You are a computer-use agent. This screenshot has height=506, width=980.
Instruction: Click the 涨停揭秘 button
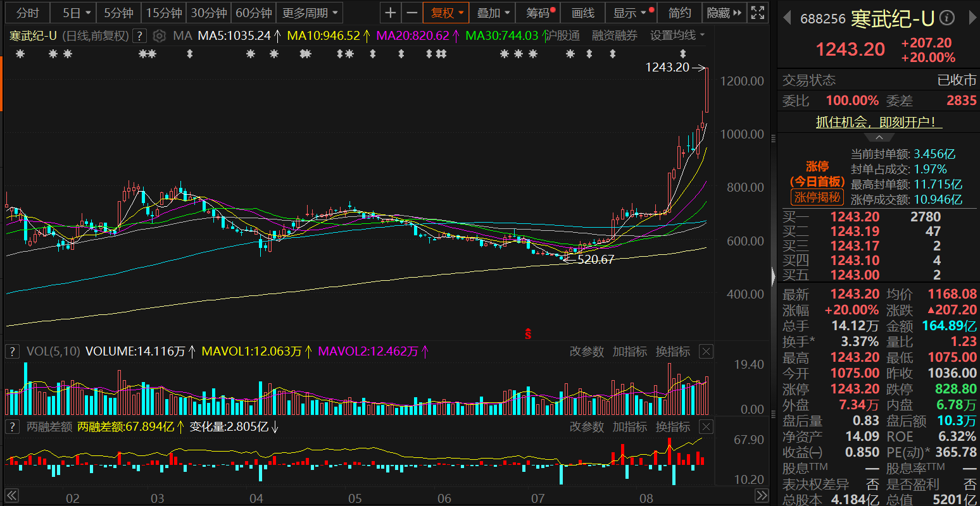tap(817, 197)
